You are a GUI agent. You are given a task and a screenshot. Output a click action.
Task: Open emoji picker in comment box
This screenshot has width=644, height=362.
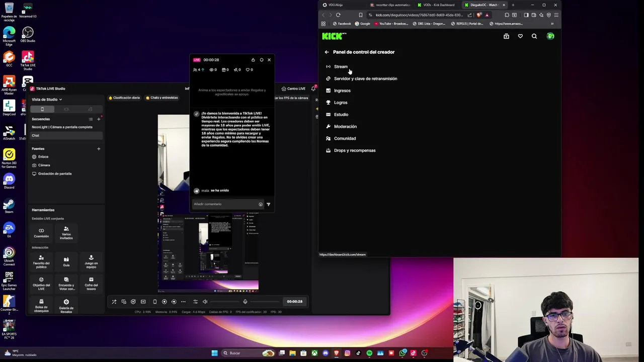pyautogui.click(x=260, y=204)
